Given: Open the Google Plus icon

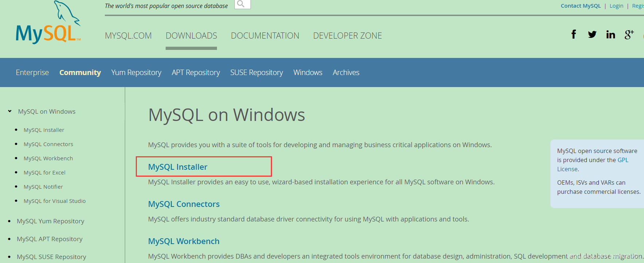Looking at the screenshot, I should tap(629, 35).
